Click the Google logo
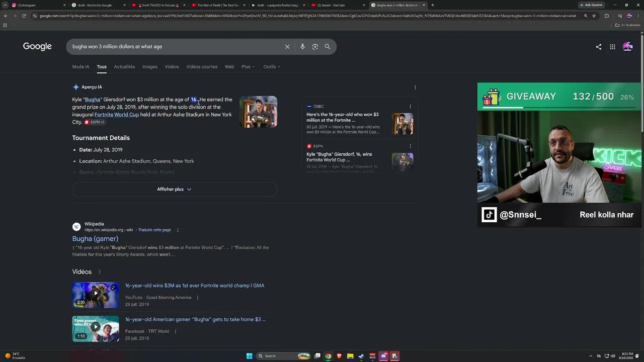 [x=37, y=47]
